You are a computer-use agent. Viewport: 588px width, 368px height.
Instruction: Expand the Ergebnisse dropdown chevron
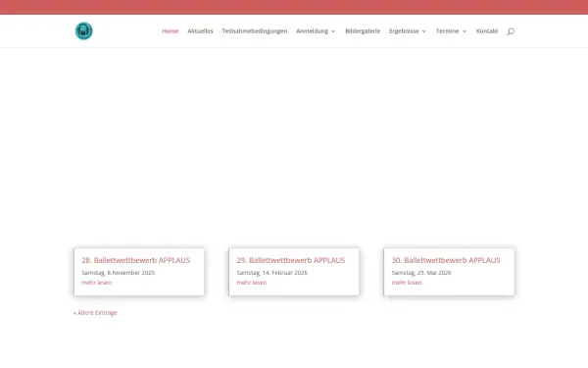pos(424,31)
